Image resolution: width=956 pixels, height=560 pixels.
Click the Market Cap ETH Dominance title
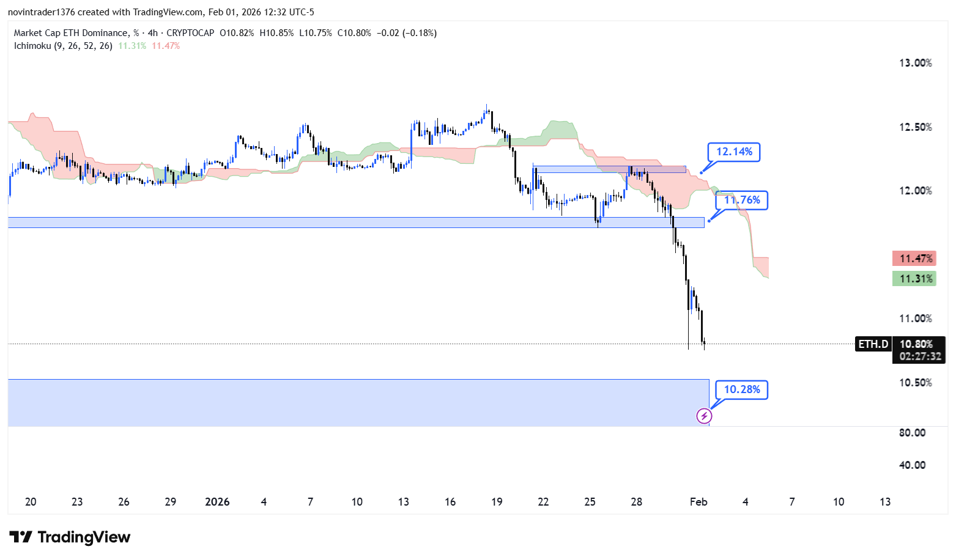click(x=71, y=33)
